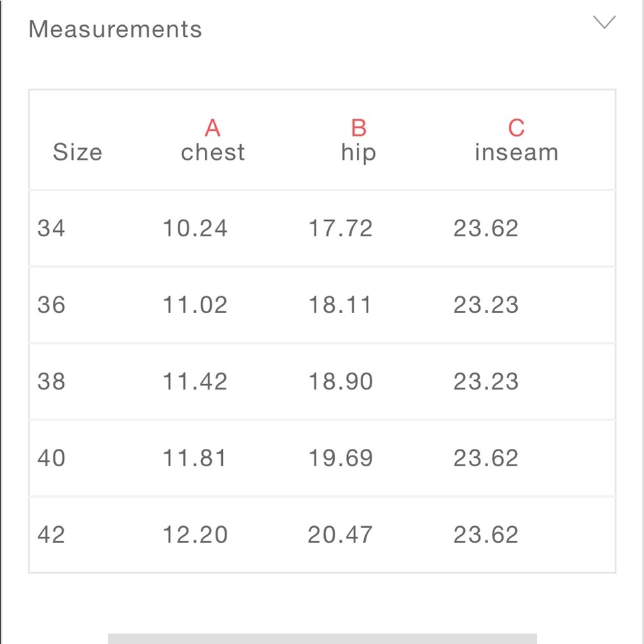The width and height of the screenshot is (644, 644).
Task: Select hip value 20.47
Action: point(340,535)
